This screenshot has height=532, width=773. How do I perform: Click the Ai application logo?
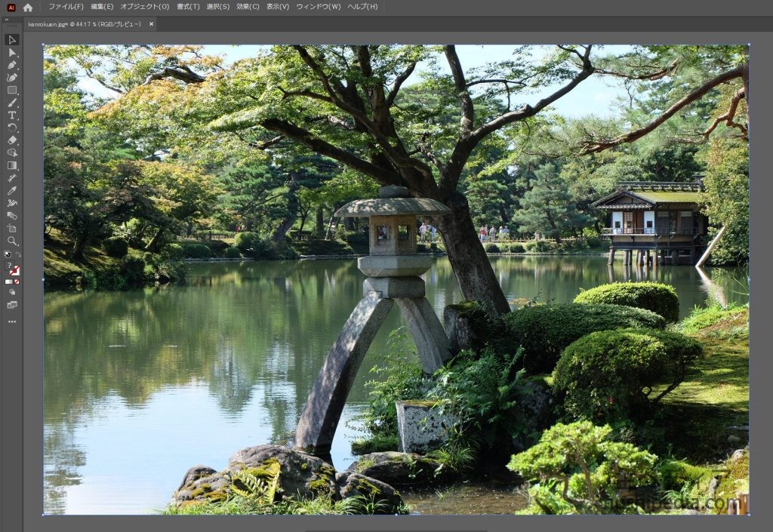[11, 8]
